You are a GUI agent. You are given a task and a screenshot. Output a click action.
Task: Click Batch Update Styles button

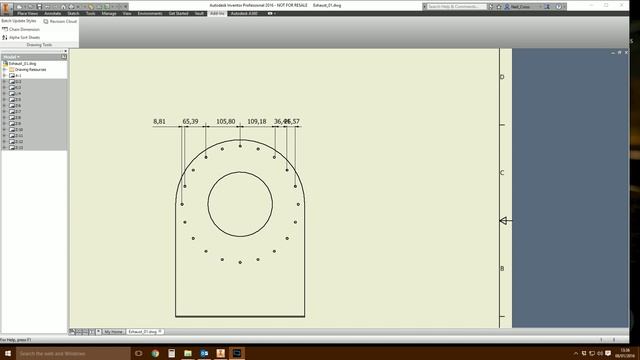19,21
